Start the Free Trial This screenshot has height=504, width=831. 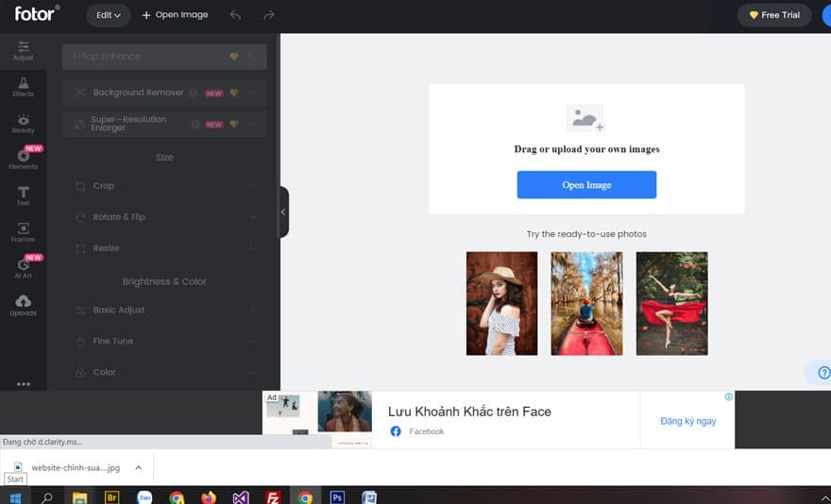[774, 15]
